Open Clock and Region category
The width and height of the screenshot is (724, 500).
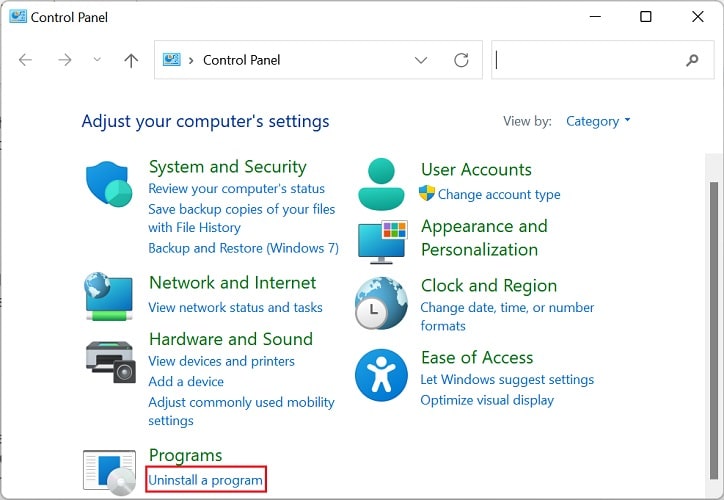(489, 286)
